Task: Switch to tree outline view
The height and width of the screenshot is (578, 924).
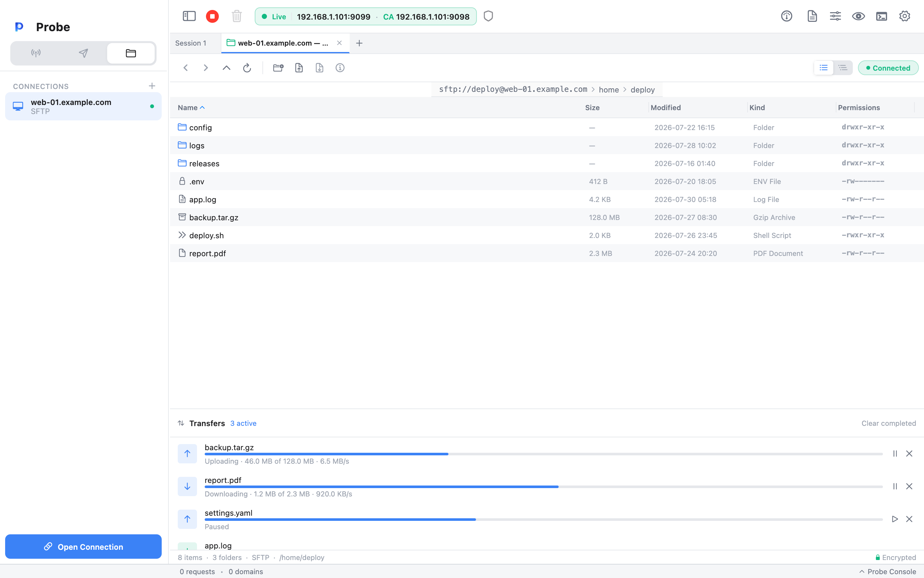Action: coord(843,68)
